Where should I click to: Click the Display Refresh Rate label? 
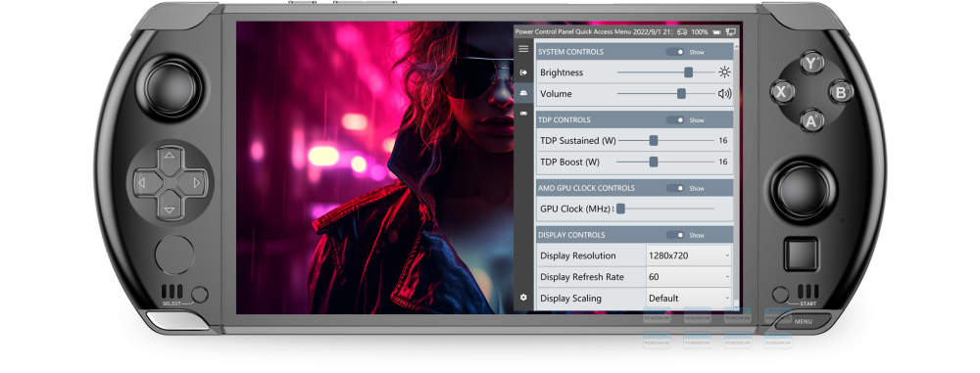pyautogui.click(x=582, y=277)
